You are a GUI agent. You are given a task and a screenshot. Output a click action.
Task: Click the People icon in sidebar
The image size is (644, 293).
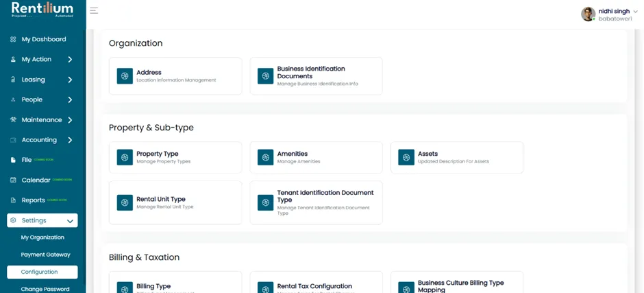(x=13, y=99)
